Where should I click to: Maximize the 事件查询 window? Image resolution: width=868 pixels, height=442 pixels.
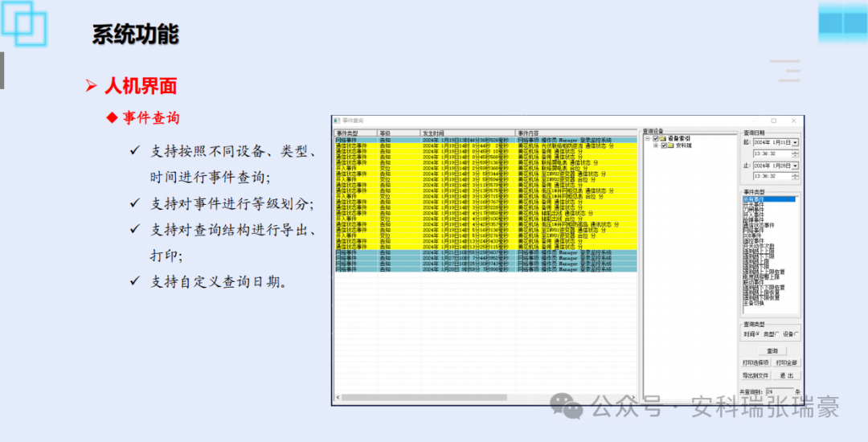click(774, 121)
